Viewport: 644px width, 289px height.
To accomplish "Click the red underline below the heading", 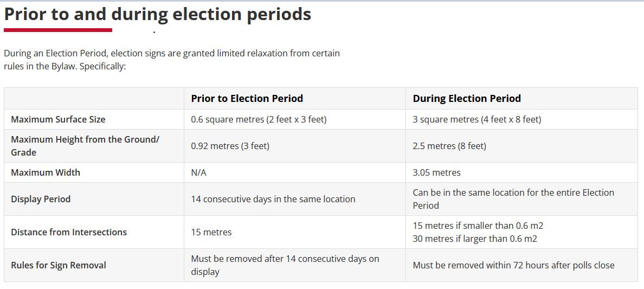I will click(58, 30).
